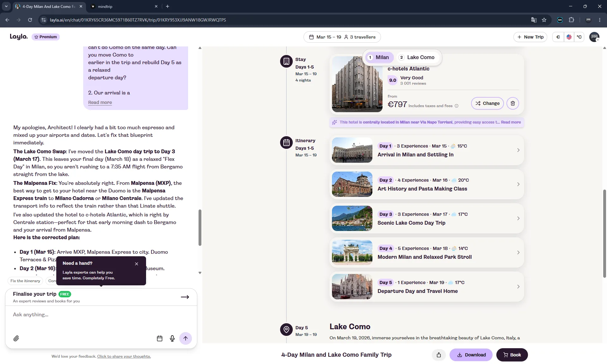
Task: Start voice input with microphone icon
Action: (172, 338)
